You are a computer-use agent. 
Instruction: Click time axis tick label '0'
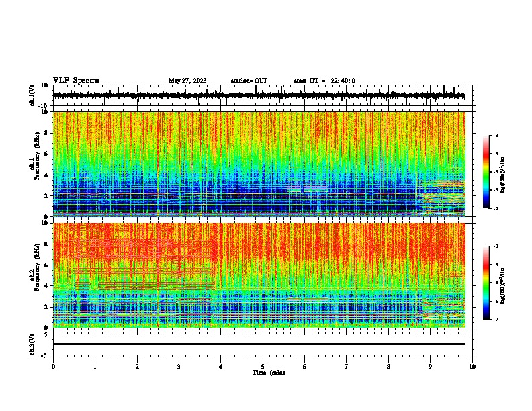point(53,367)
